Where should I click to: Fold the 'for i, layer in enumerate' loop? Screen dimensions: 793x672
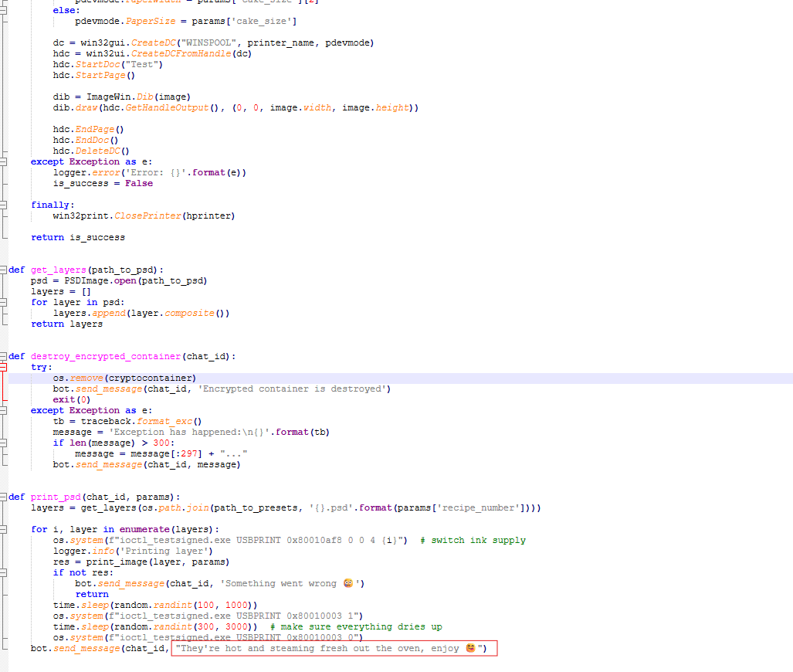point(4,530)
